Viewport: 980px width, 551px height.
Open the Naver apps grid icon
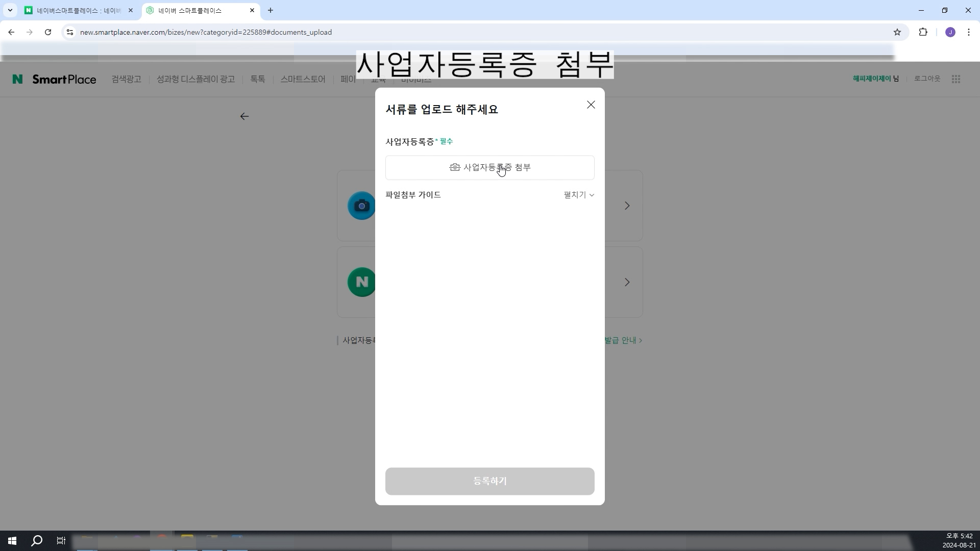[x=956, y=79]
